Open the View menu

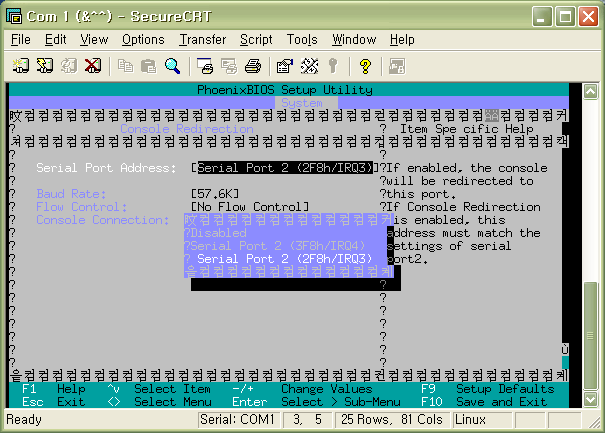click(x=94, y=39)
